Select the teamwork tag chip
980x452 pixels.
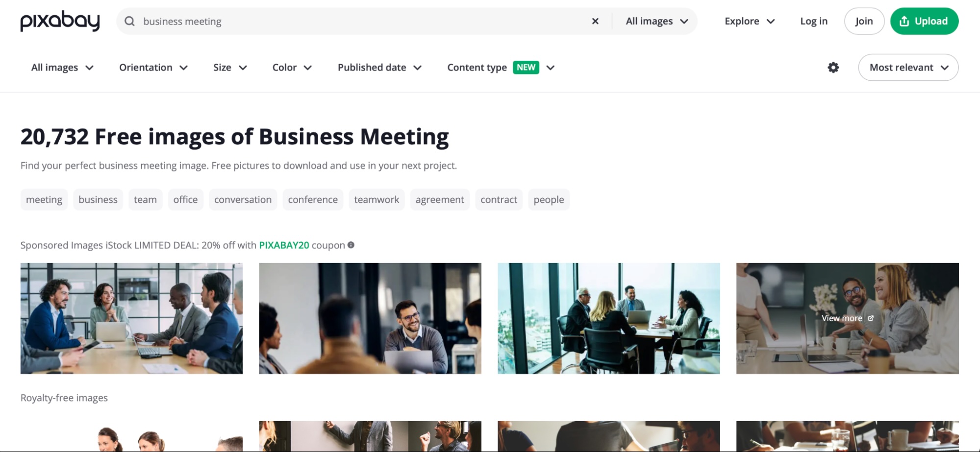(377, 200)
